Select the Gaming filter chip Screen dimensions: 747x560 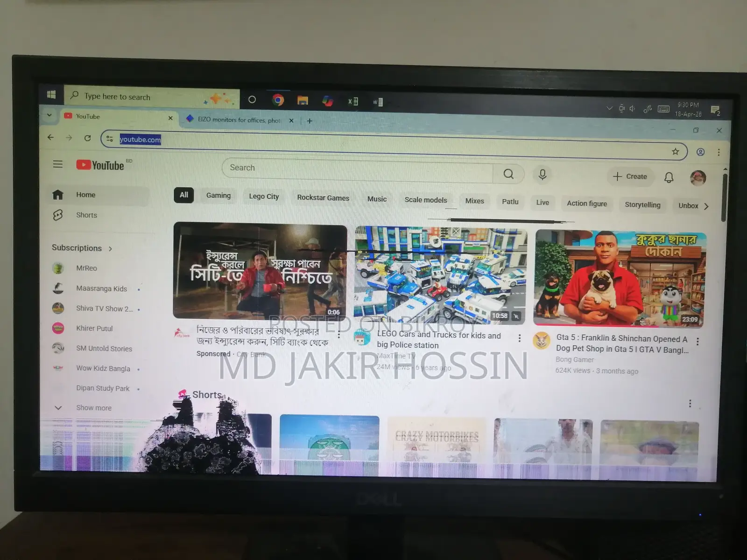218,196
